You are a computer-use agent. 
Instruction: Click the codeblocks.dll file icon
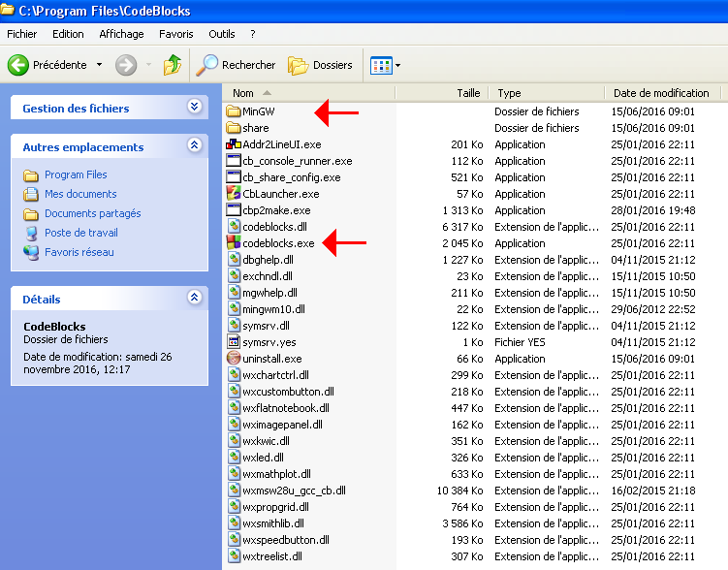(x=234, y=227)
